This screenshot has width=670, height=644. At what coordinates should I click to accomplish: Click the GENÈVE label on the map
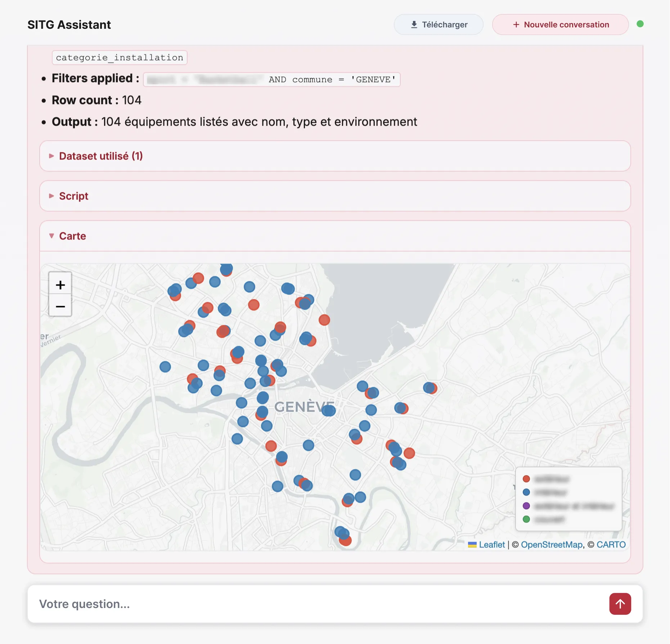(304, 407)
